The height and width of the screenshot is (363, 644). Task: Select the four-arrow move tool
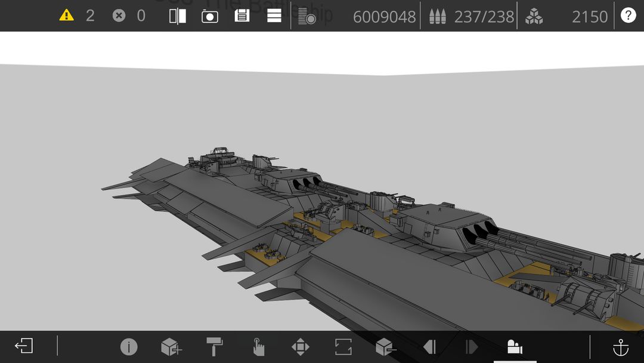coord(300,346)
